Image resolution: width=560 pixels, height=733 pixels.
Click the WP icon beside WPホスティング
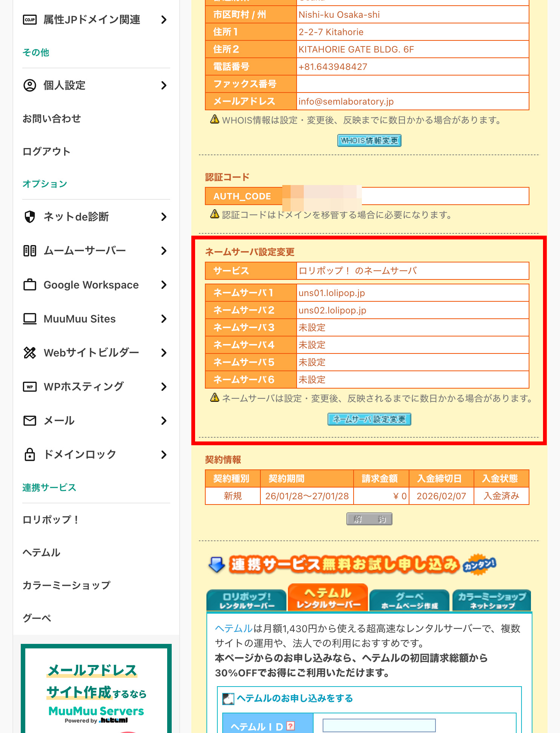(30, 387)
